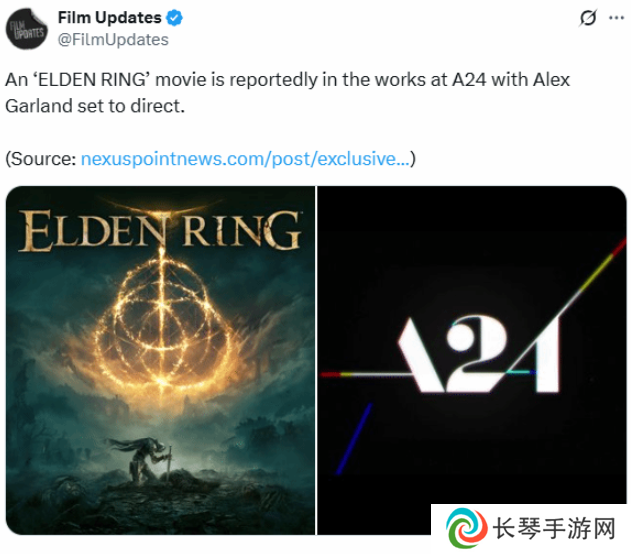Open the Film Updates display name

point(109,18)
